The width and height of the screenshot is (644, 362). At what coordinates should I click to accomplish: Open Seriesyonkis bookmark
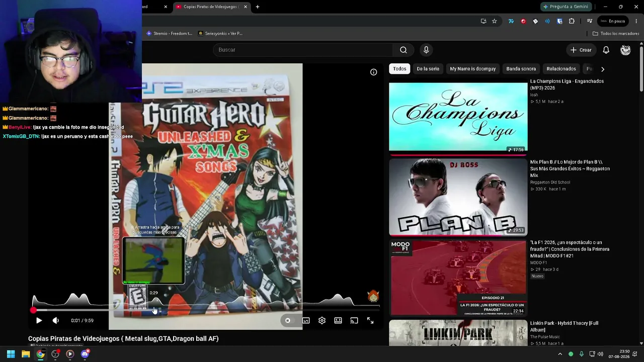[220, 34]
